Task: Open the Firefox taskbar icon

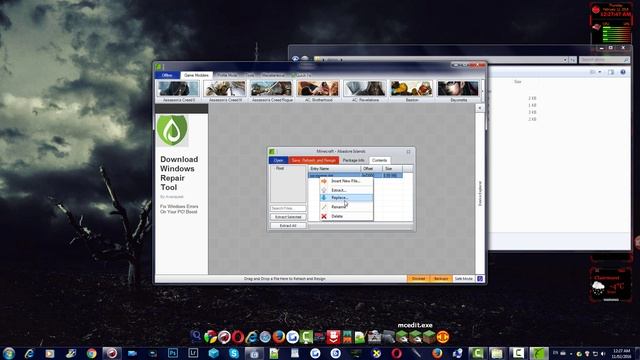Action: (437, 353)
